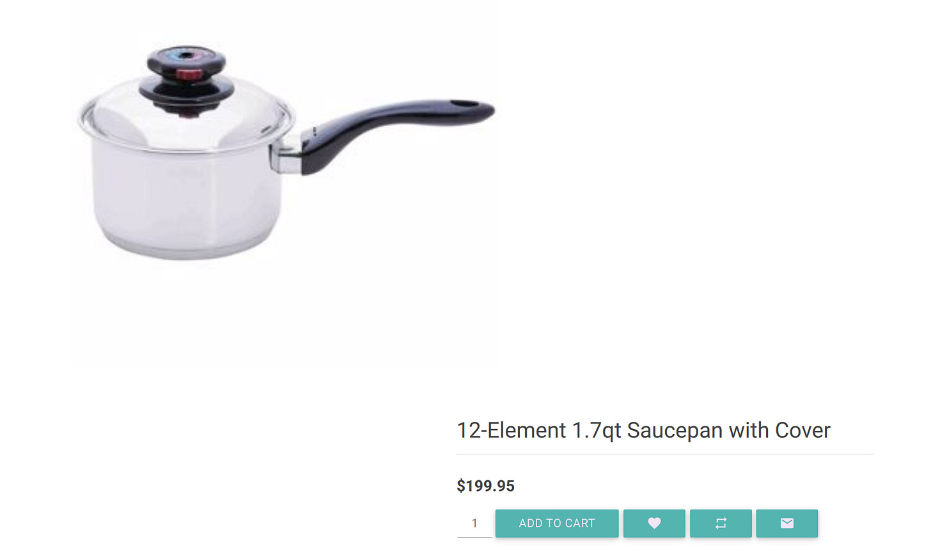The height and width of the screenshot is (560, 931).
Task: Email a friend using the envelope icon
Action: click(x=787, y=523)
